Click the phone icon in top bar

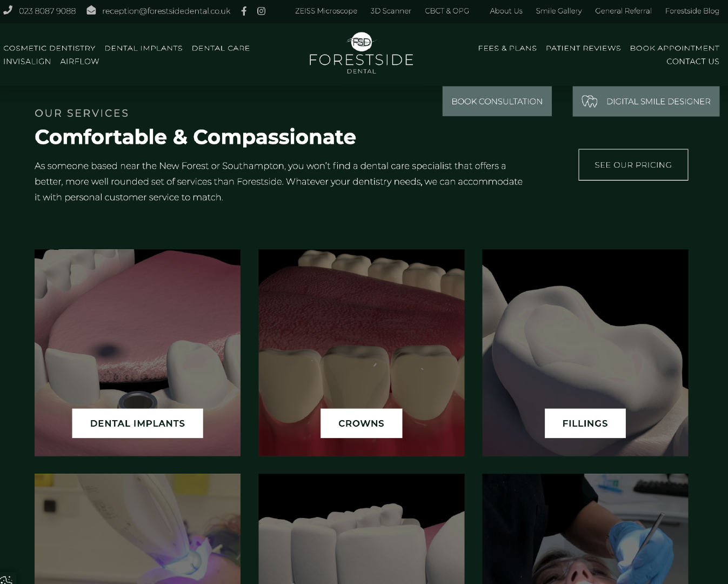click(x=8, y=10)
